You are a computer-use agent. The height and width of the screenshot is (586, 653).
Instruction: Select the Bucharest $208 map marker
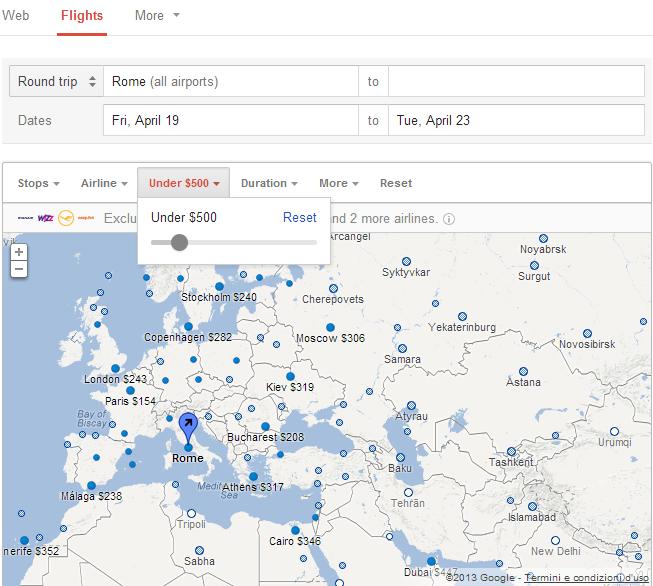point(265,426)
